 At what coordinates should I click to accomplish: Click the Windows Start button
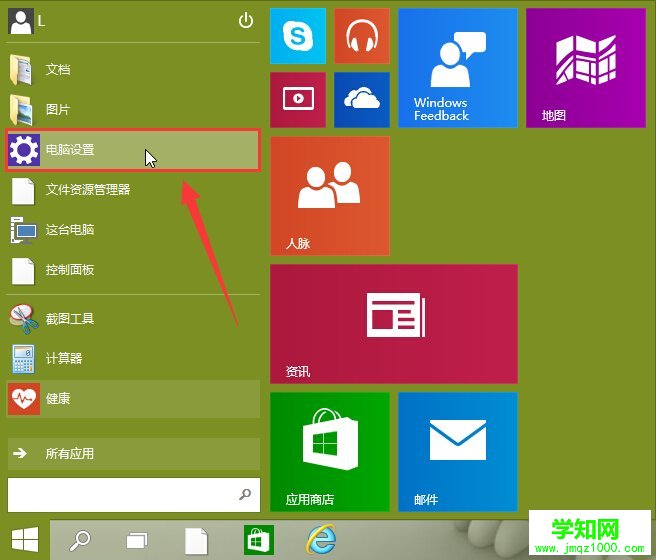pos(25,540)
